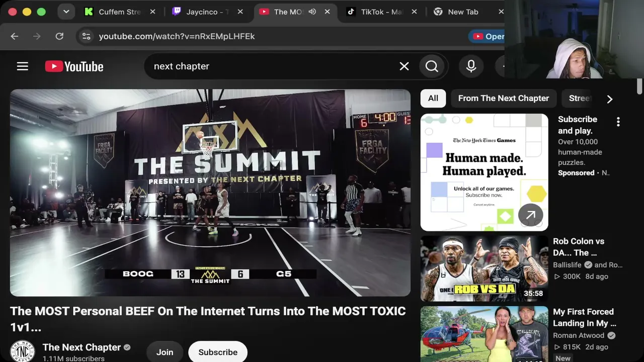
Task: Go forward in browser history
Action: pos(37,36)
